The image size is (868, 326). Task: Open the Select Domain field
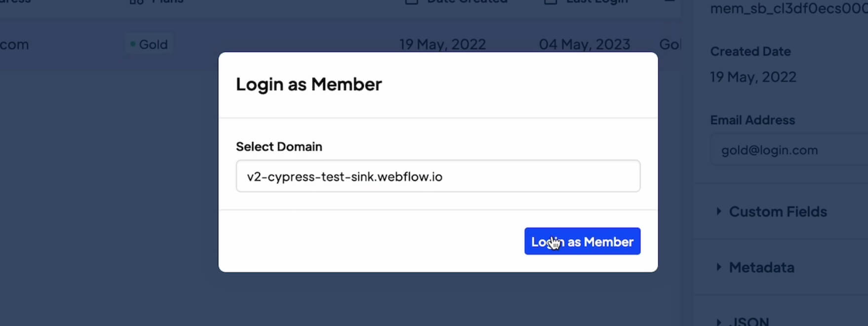click(x=438, y=176)
